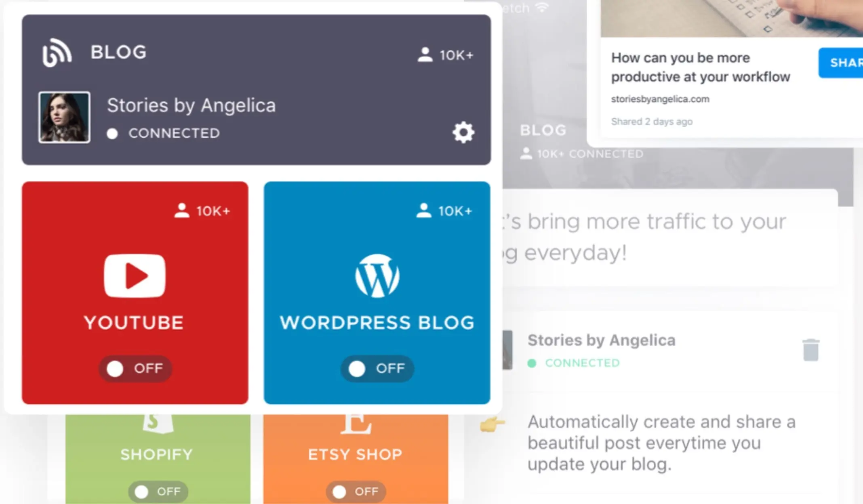This screenshot has height=504, width=863.
Task: Toggle the WordPress Blog OFF switch
Action: click(x=376, y=368)
